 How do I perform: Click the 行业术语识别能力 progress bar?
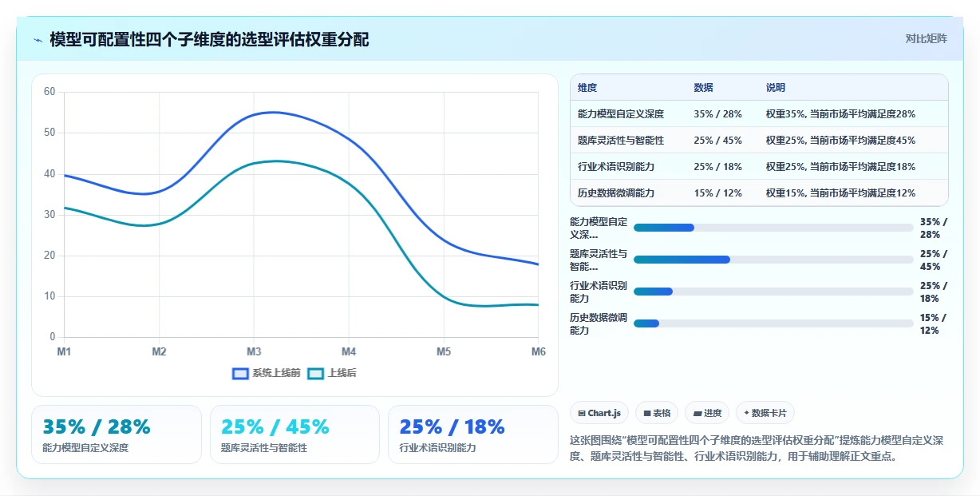point(773,292)
